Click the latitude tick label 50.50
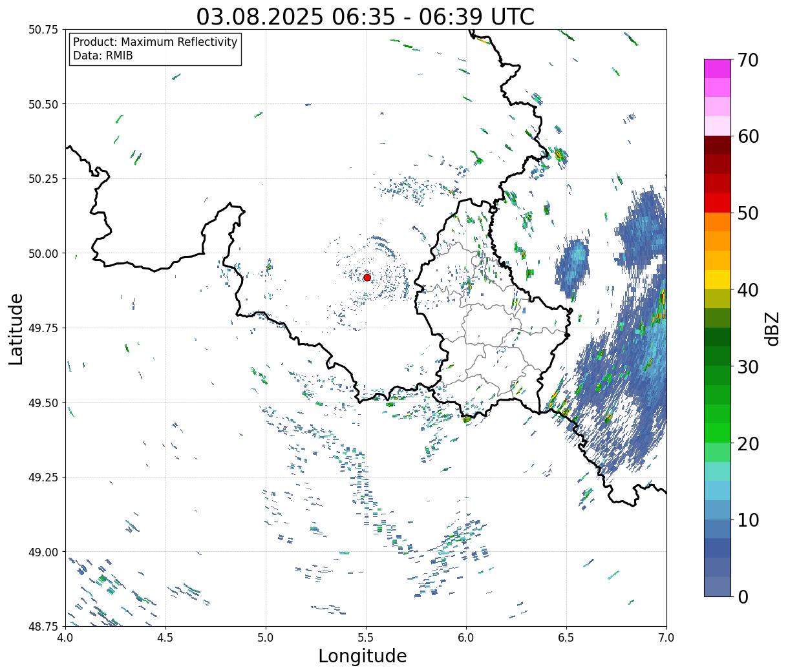 click(43, 104)
